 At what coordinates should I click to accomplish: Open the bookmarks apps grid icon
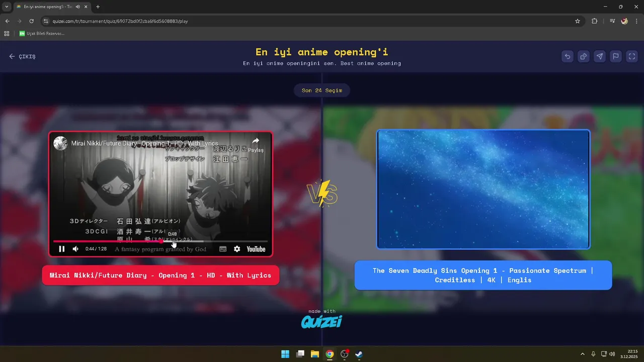coord(7,33)
